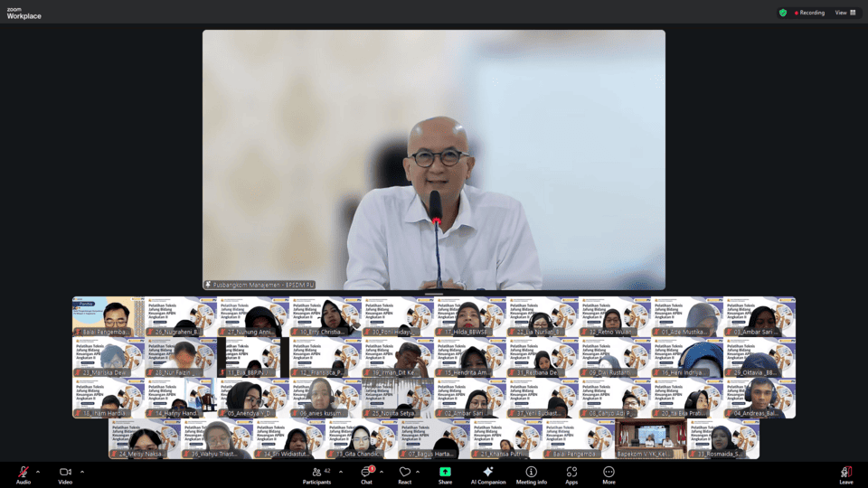Select participant thumbnail Bapekom V YK
The height and width of the screenshot is (488, 868).
(x=651, y=439)
